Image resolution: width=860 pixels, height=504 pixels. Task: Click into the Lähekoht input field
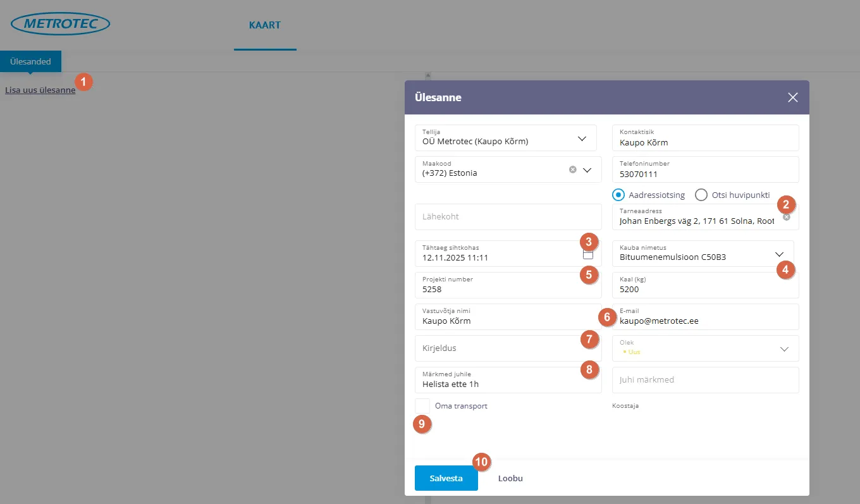coord(508,217)
